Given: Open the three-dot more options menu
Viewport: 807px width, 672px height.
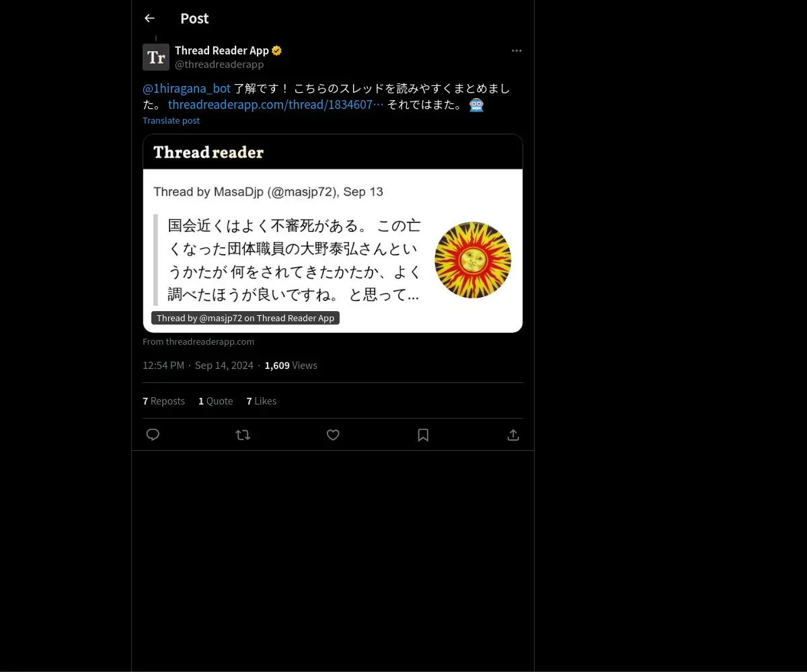Looking at the screenshot, I should click(x=516, y=50).
